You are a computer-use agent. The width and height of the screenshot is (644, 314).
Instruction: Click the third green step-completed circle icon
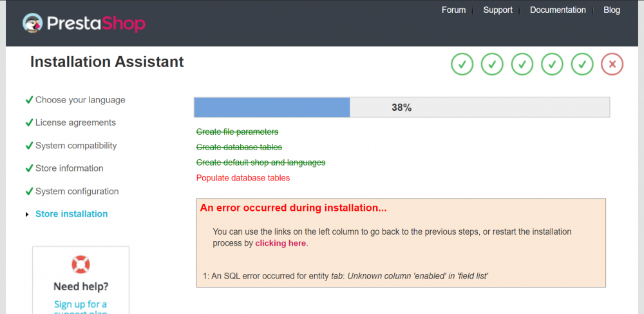pos(522,64)
